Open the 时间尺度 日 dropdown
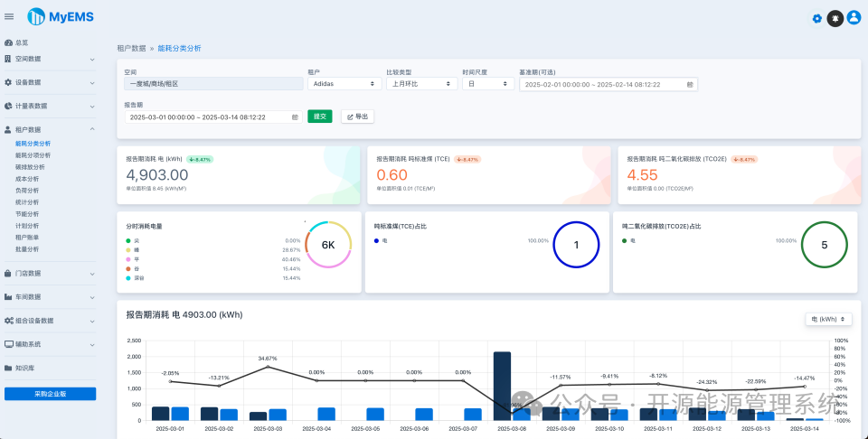The image size is (868, 439). click(x=488, y=84)
